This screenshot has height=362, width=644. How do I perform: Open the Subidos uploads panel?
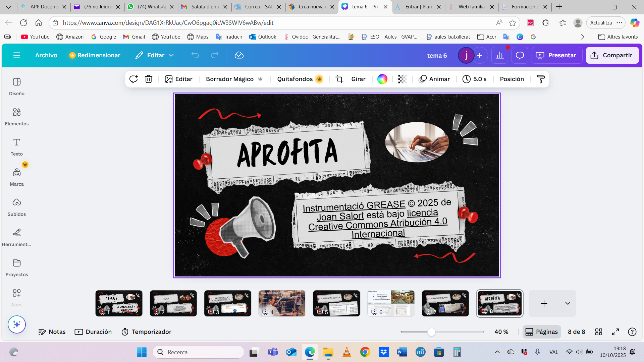[x=17, y=207]
